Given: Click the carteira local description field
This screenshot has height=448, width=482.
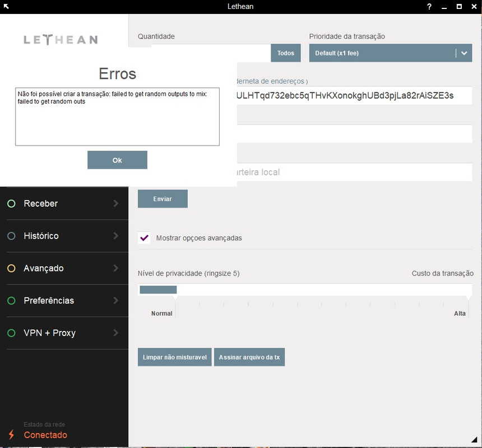Looking at the screenshot, I should (x=354, y=172).
